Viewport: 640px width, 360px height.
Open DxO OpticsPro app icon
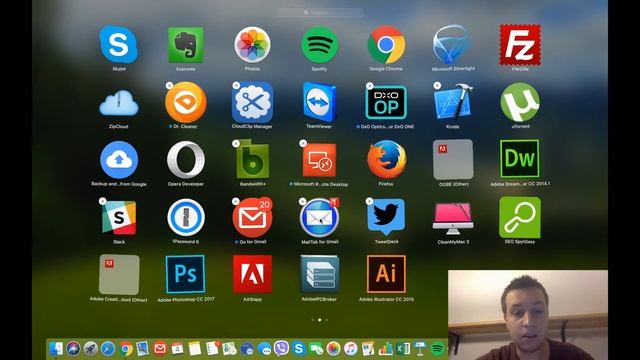point(386,102)
